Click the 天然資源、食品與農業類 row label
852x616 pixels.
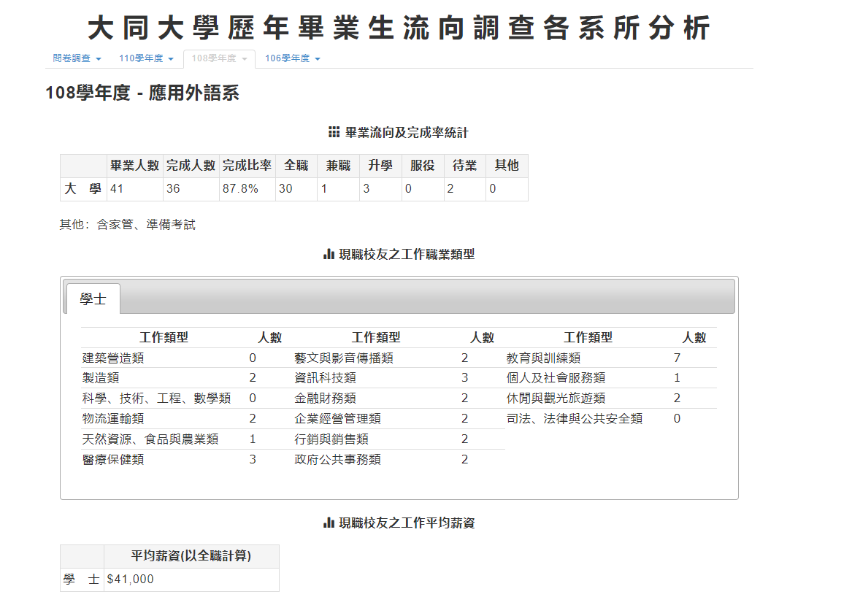pos(150,439)
